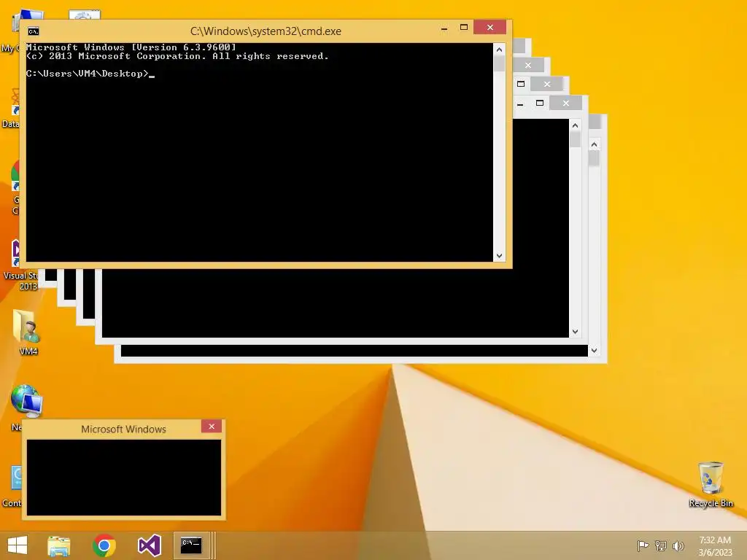The image size is (747, 560).
Task: Close the third background cmd window
Action: [x=547, y=85]
